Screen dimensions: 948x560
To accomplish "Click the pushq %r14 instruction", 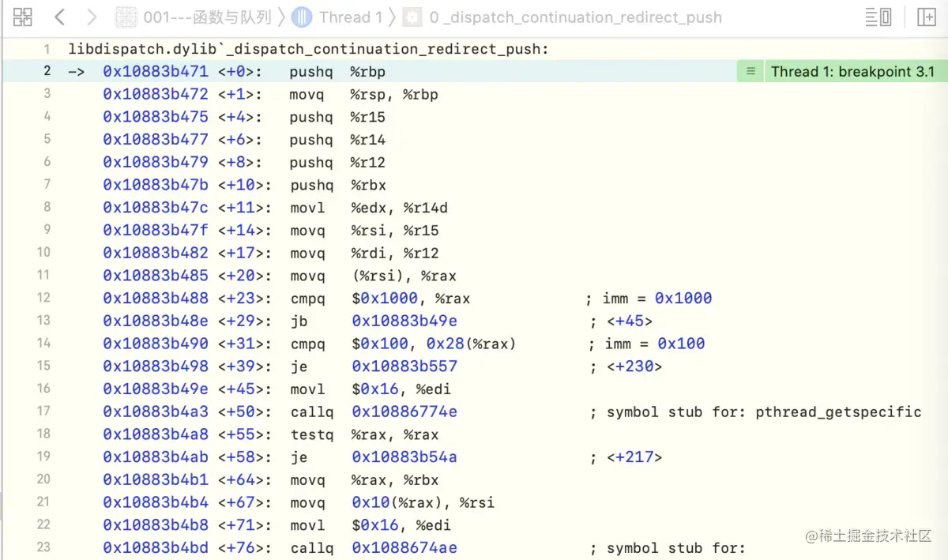I will pos(337,140).
